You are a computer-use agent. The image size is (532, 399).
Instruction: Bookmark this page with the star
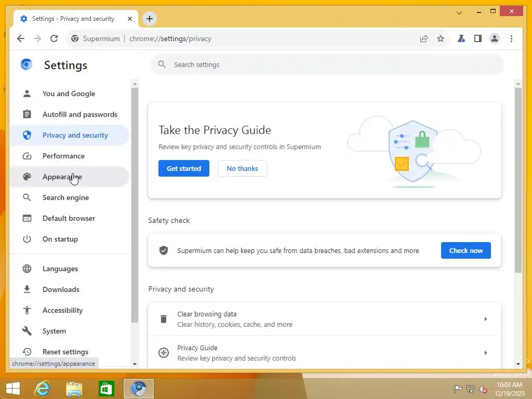pyautogui.click(x=441, y=38)
